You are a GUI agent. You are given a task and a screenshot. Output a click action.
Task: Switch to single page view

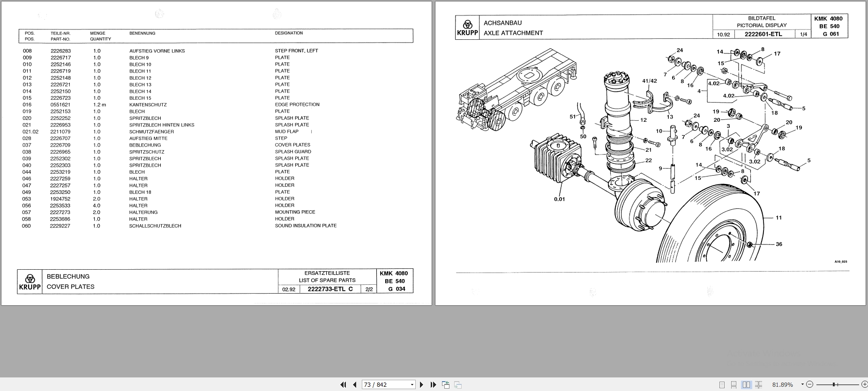click(x=722, y=385)
